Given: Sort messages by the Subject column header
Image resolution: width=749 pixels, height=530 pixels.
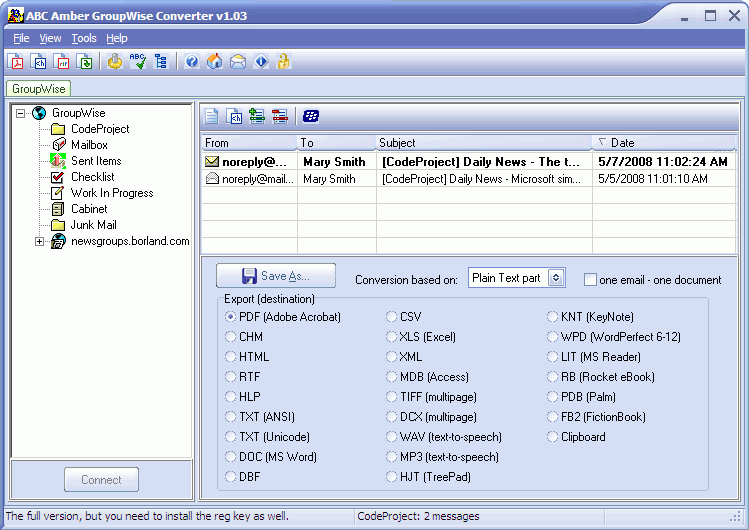Looking at the screenshot, I should click(484, 143).
